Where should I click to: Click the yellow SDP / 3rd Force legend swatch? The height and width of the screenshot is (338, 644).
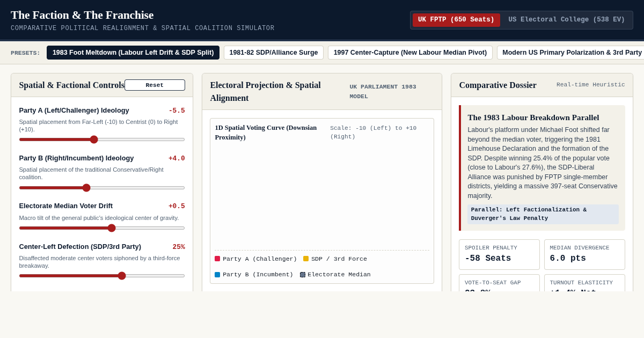[x=306, y=259]
